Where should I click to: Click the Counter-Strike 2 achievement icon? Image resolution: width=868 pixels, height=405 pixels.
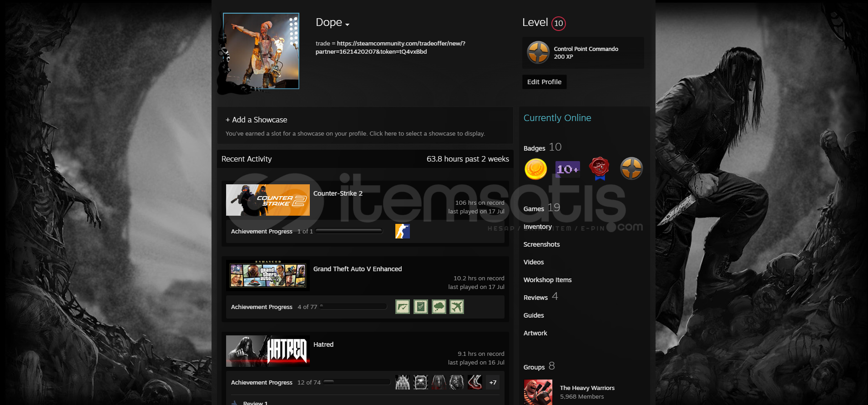coord(403,231)
